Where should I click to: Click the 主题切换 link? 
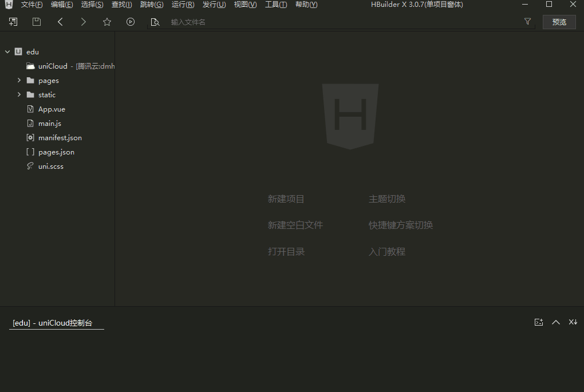click(x=386, y=199)
